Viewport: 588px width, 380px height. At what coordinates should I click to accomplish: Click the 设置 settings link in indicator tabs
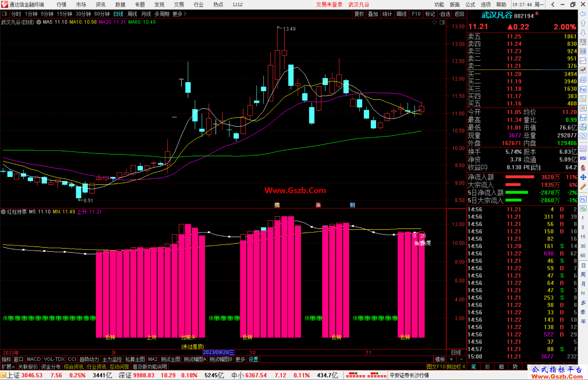(253, 359)
